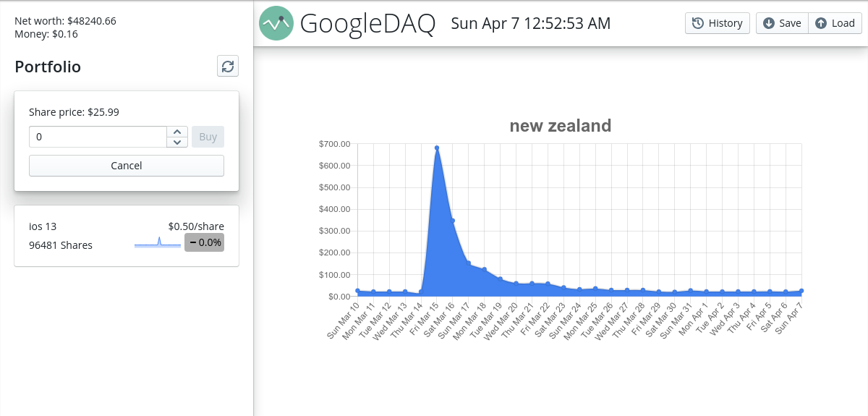Click the GoogleDAQ logo icon
The image size is (868, 416).
(x=276, y=23)
